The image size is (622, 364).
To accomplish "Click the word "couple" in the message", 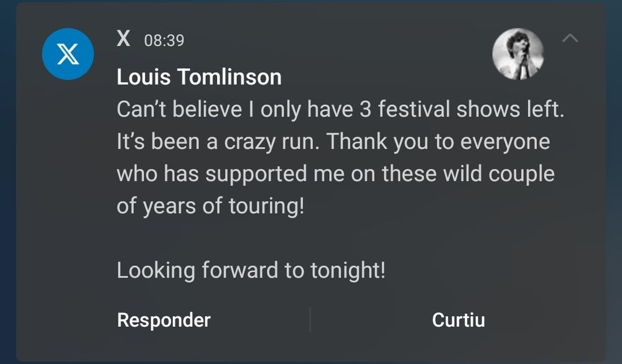I will pos(521,174).
